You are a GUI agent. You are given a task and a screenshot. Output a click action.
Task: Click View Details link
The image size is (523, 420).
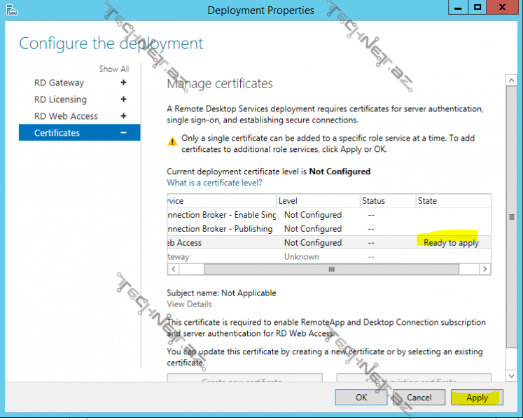(189, 304)
